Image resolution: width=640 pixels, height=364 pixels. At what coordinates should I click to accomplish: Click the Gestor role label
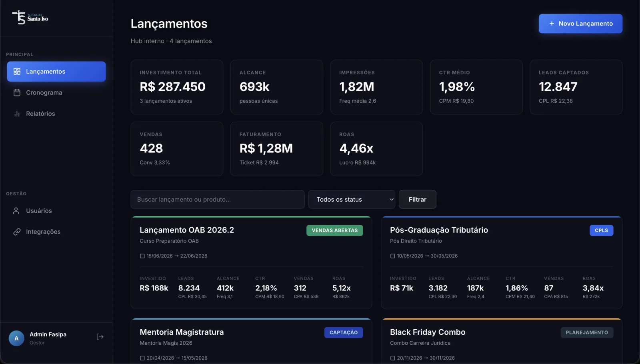(x=37, y=343)
